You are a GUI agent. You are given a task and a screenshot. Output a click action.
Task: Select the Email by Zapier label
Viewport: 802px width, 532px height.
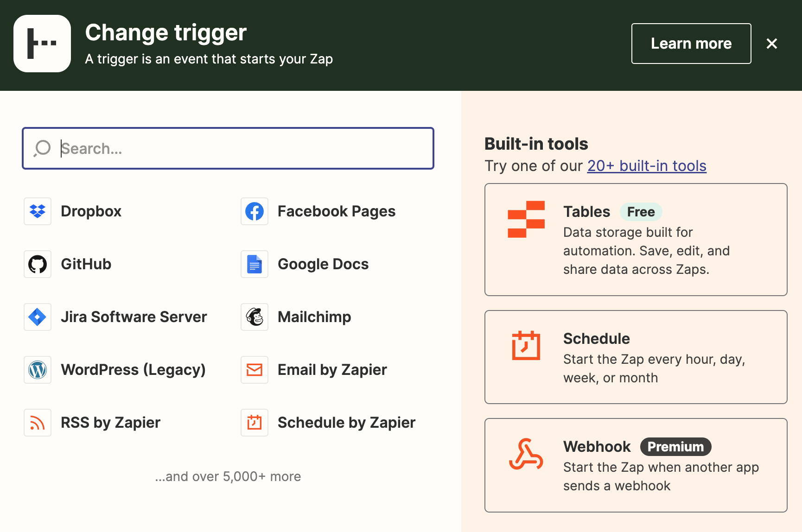332,370
